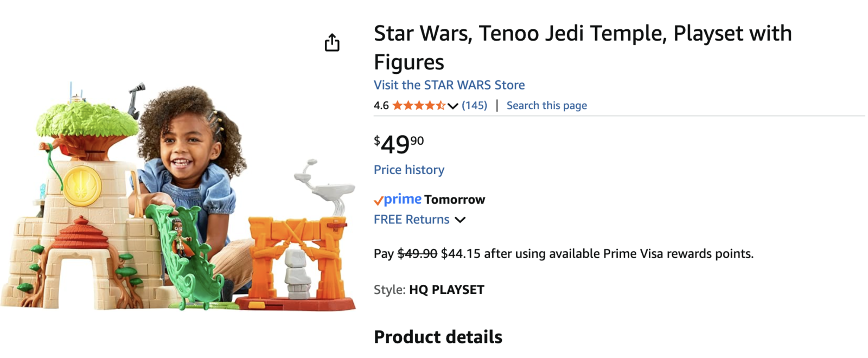Click the $49.90 main price

click(398, 144)
